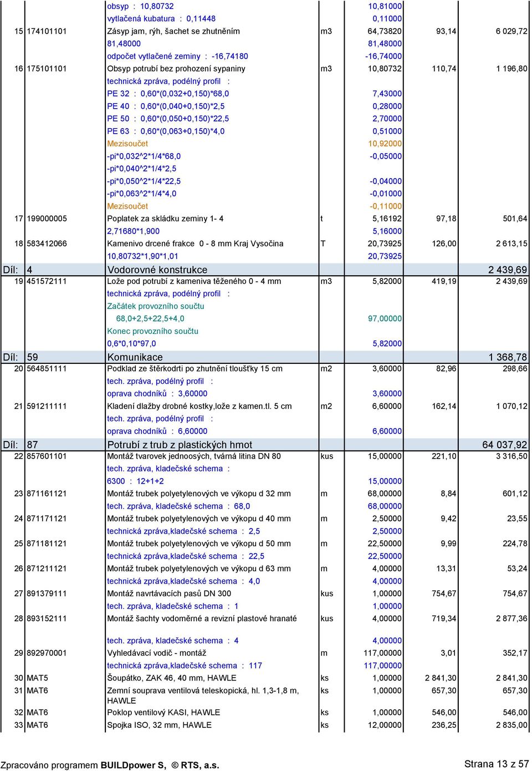Click the total 2 613,15
Image resolution: width=532 pixels, height=771 pixels.
point(511,244)
